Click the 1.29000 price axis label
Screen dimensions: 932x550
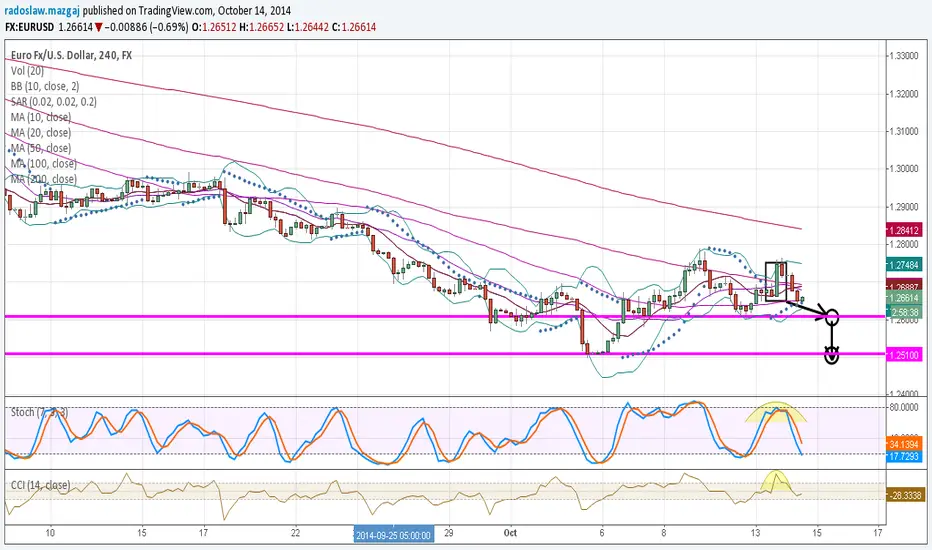pos(903,207)
